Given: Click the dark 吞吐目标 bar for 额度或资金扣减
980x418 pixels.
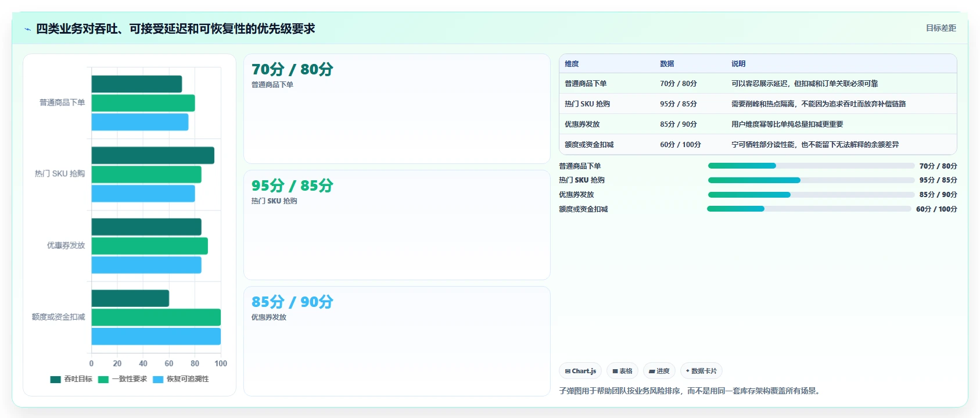Looking at the screenshot, I should pos(130,298).
